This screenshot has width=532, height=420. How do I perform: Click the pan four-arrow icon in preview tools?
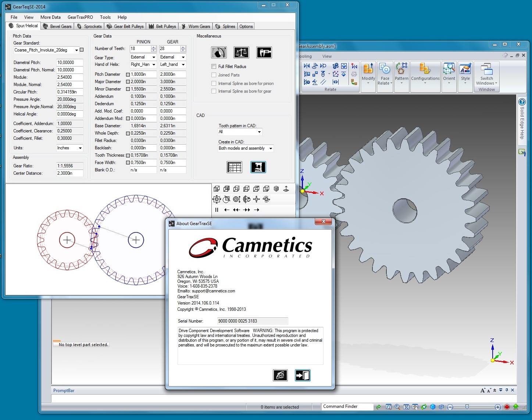coord(256,199)
